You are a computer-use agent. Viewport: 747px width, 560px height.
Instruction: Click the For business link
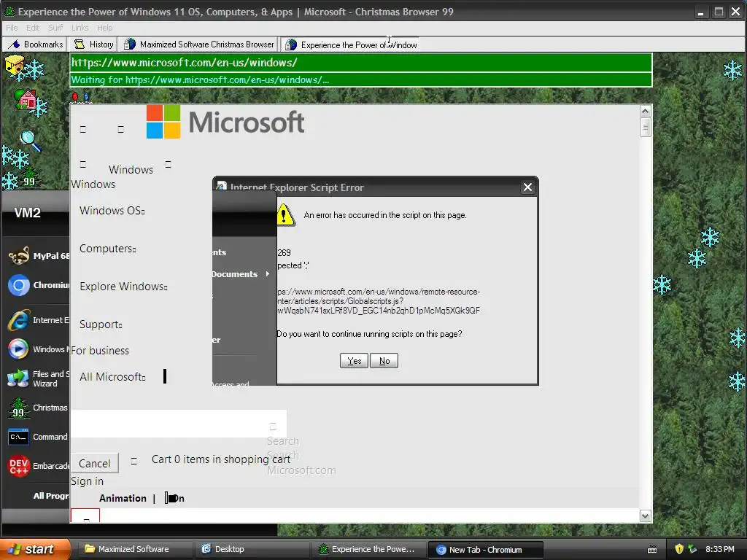pyautogui.click(x=100, y=351)
